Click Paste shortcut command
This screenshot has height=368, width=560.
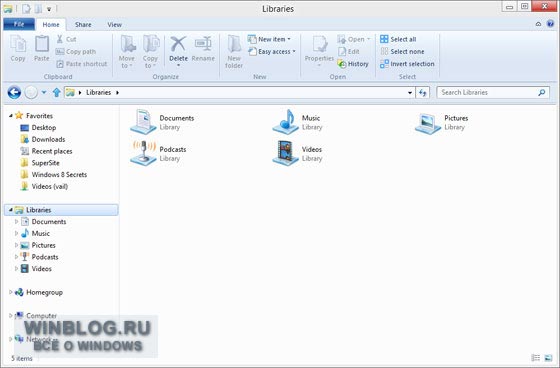pyautogui.click(x=82, y=64)
